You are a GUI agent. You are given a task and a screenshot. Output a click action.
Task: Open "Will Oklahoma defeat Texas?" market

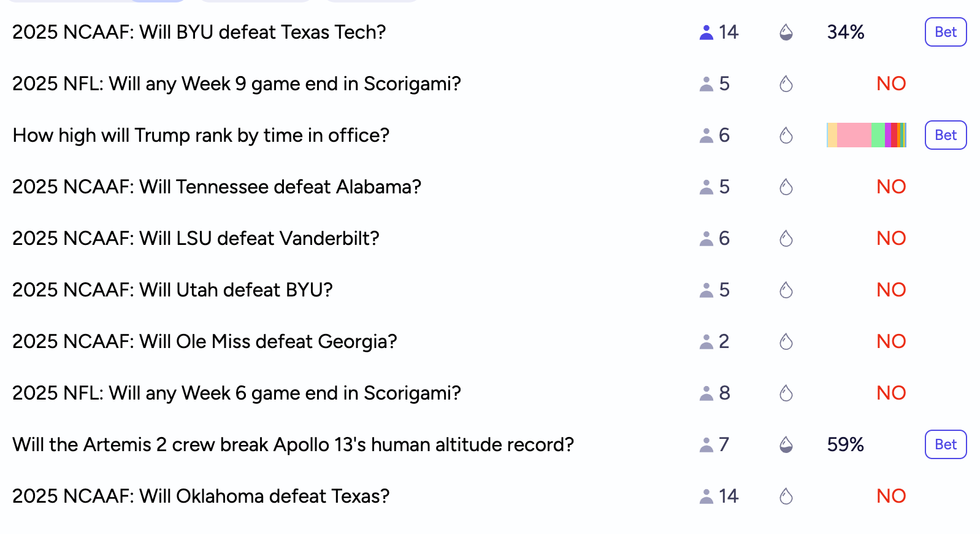tap(201, 496)
